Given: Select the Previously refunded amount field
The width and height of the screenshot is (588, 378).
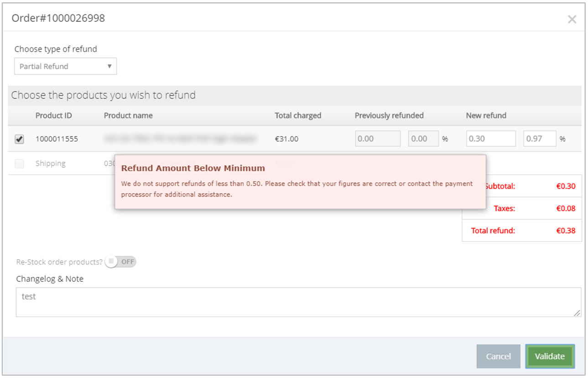Looking at the screenshot, I should pos(378,139).
